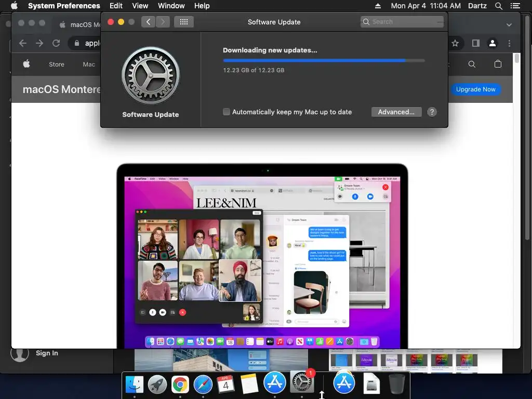Click the MacBook Monterey hero image
Screen dimensions: 532x399
coord(262,256)
